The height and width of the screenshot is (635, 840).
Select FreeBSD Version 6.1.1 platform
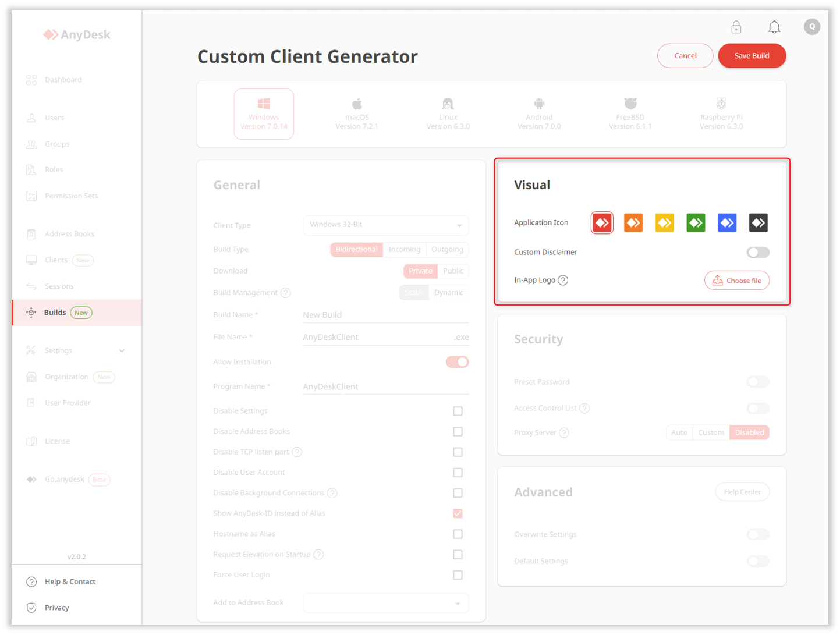point(630,114)
